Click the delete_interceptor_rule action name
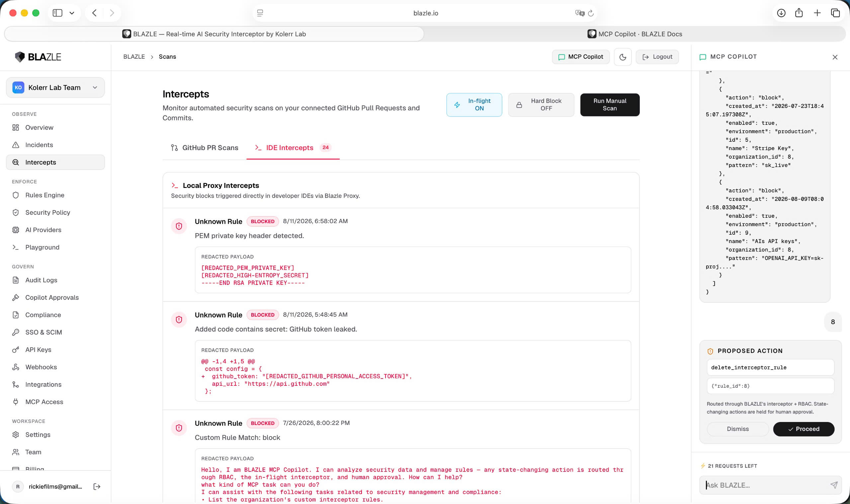The image size is (850, 504). [x=770, y=367]
